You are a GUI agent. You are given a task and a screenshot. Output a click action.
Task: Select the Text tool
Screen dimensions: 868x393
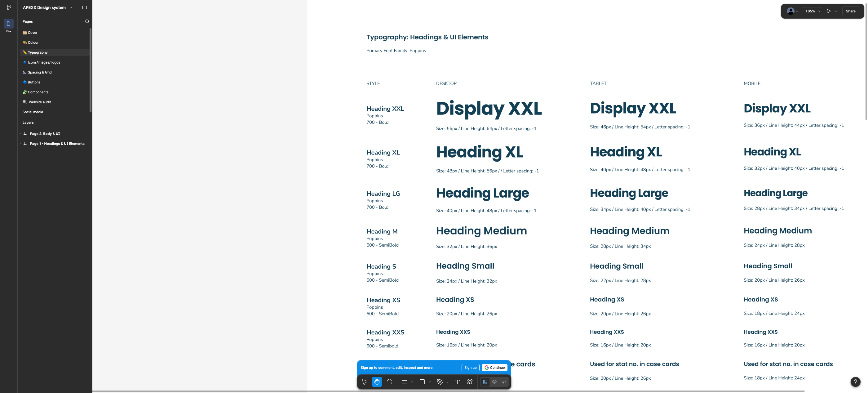click(x=457, y=382)
